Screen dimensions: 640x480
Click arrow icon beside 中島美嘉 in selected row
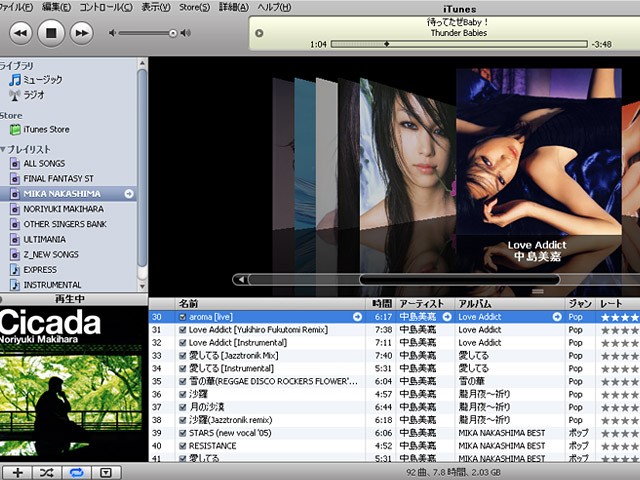click(x=447, y=317)
